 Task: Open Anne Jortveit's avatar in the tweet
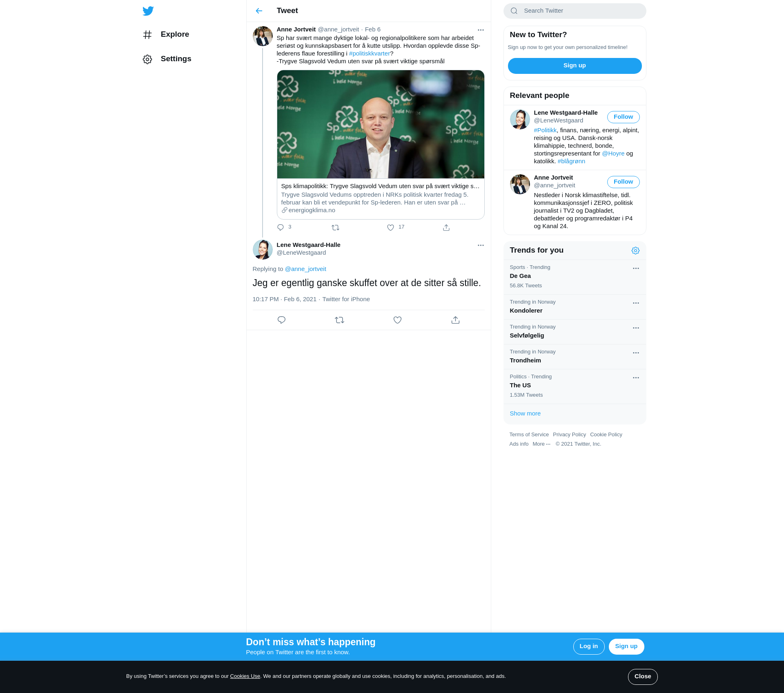tap(263, 36)
